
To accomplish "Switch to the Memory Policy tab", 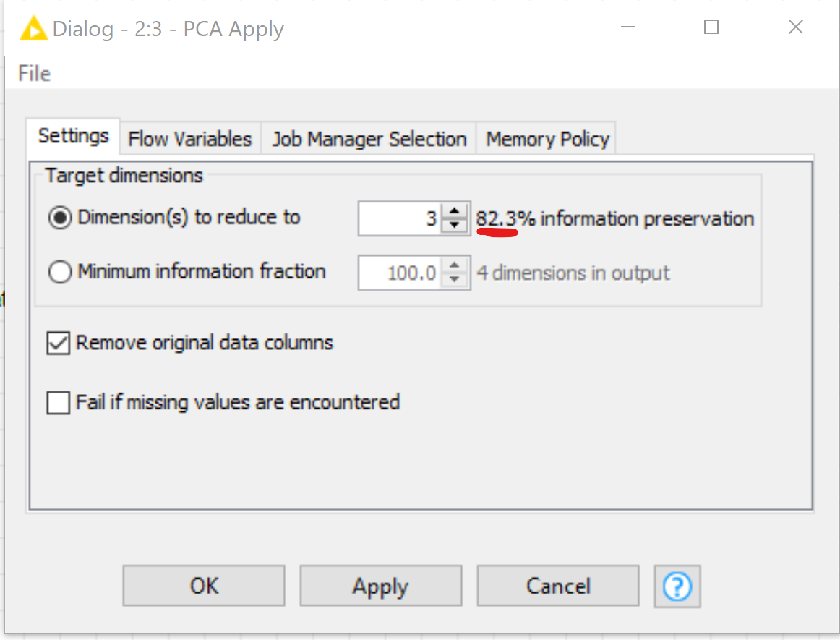I will [547, 139].
